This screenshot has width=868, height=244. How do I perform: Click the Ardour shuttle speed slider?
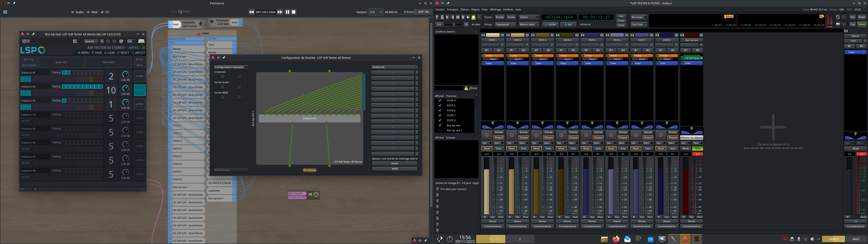coord(453,24)
